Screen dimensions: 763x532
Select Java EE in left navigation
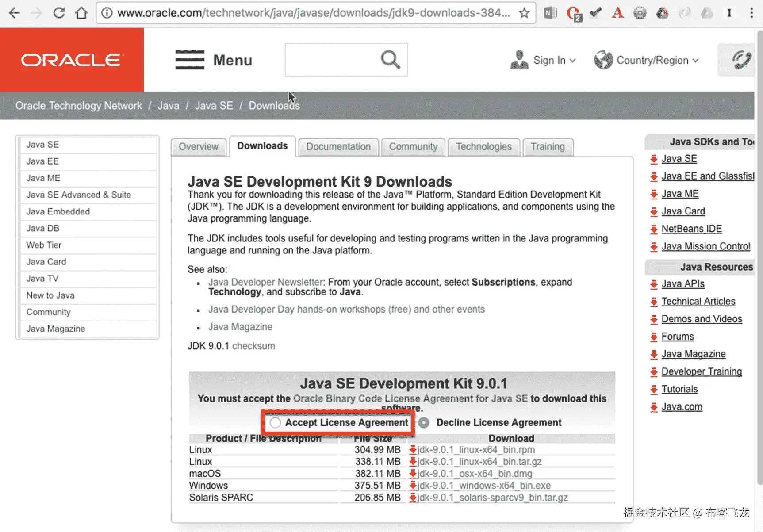pyautogui.click(x=88, y=161)
